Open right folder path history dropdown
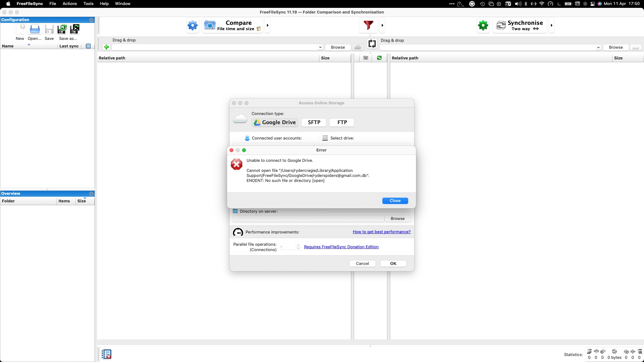The height and width of the screenshot is (362, 644). pyautogui.click(x=598, y=47)
